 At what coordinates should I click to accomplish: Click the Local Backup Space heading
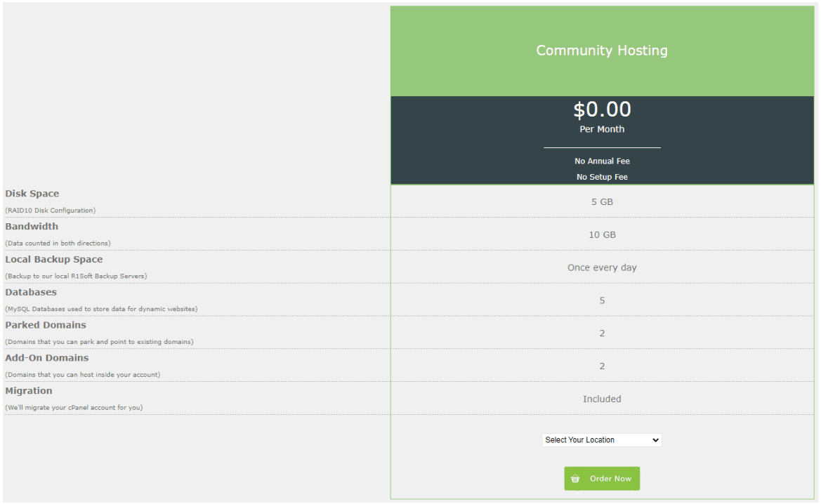[54, 260]
